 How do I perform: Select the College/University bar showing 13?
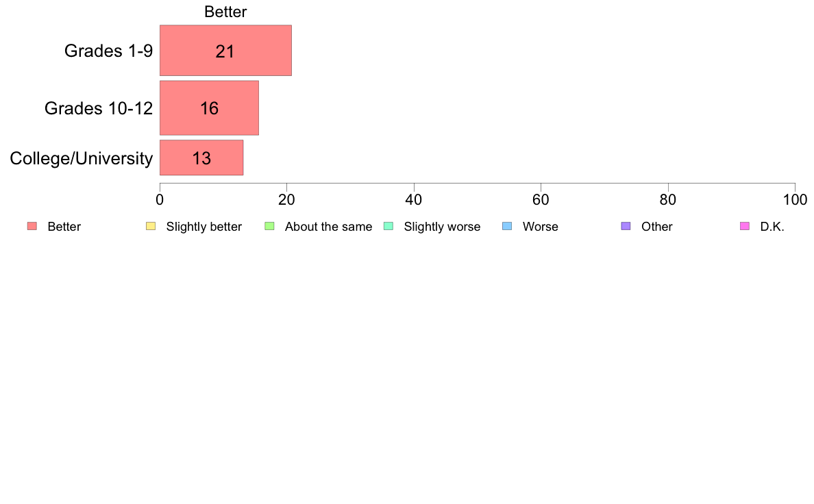(x=201, y=157)
